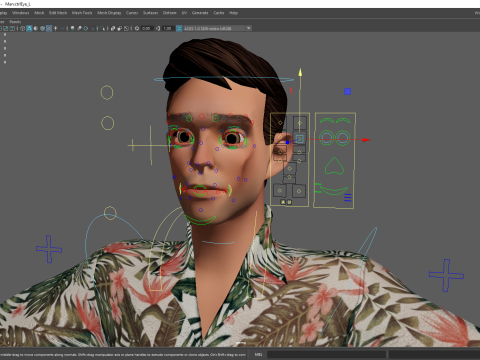The height and width of the screenshot is (360, 480).
Task: Select the blue square control near face panel
Action: (x=347, y=91)
